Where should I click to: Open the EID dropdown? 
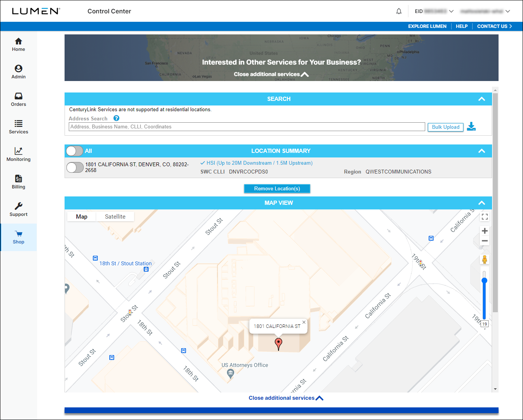434,11
